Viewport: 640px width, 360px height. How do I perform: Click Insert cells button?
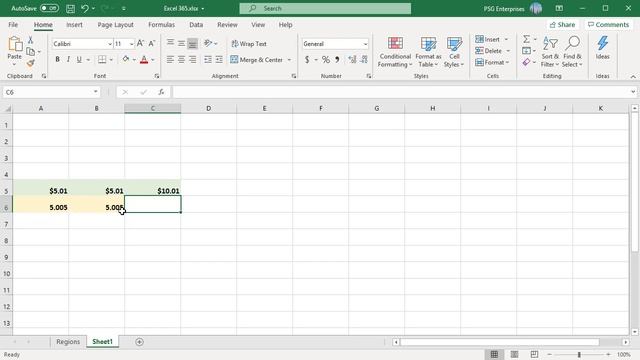coord(491,39)
